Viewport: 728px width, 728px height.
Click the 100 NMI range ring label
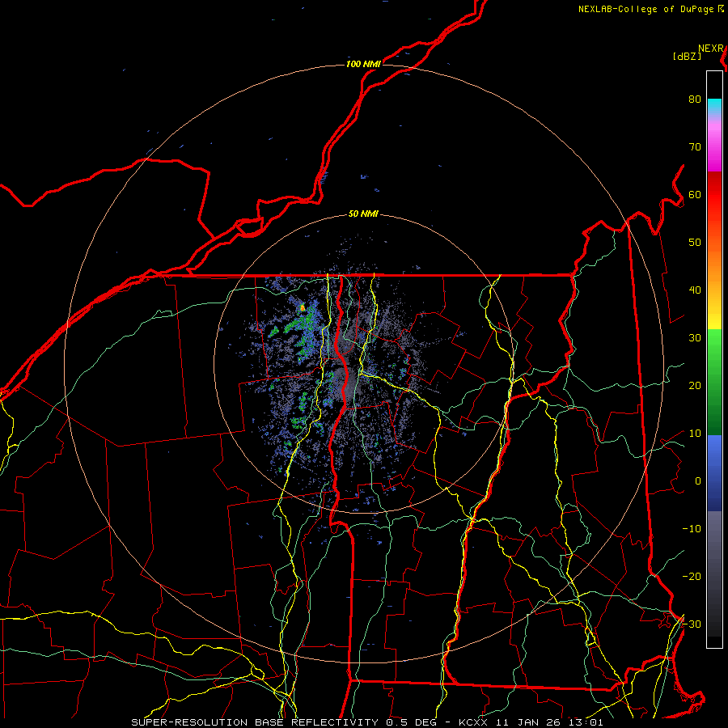(x=363, y=64)
